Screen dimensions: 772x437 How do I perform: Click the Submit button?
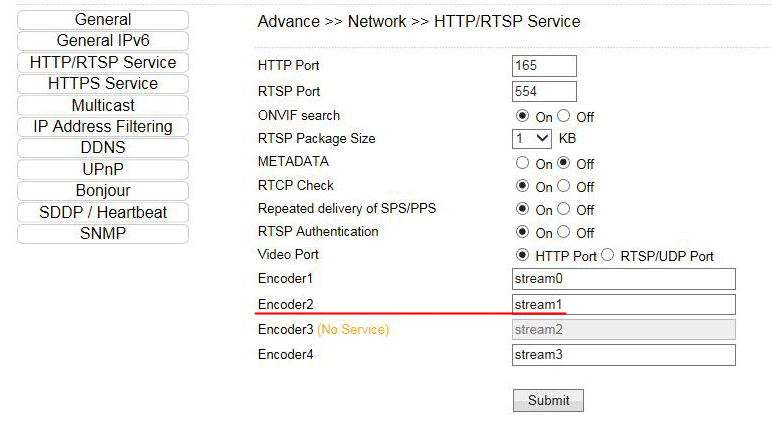[x=548, y=400]
